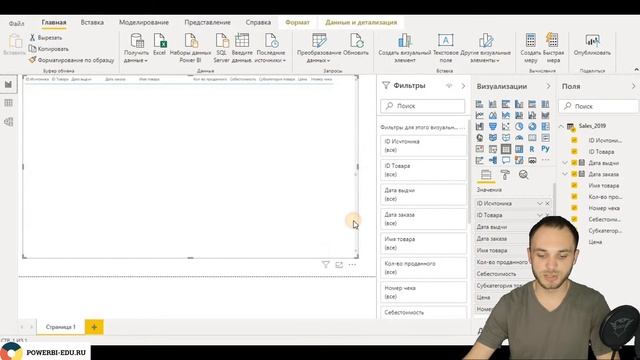Pick the Treemap visualization

tap(545, 127)
